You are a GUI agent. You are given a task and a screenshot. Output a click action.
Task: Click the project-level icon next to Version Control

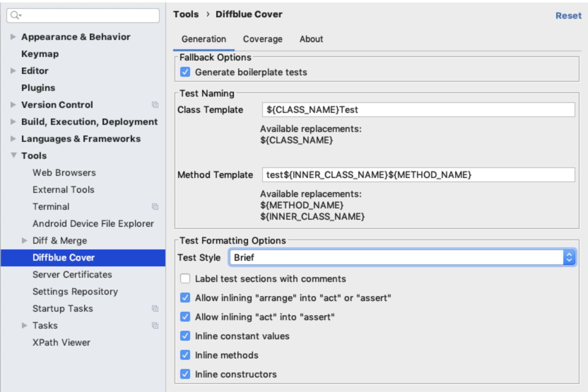(x=155, y=105)
